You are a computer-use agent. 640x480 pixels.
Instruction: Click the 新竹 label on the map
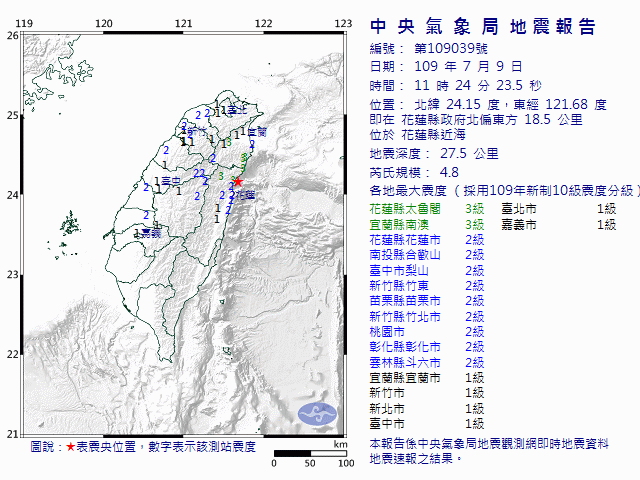point(197,132)
